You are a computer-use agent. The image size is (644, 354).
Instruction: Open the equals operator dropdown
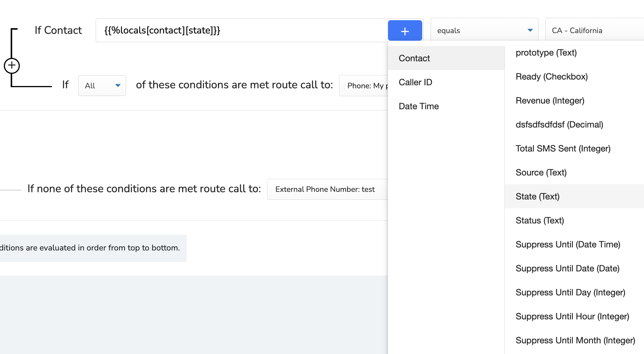point(484,30)
